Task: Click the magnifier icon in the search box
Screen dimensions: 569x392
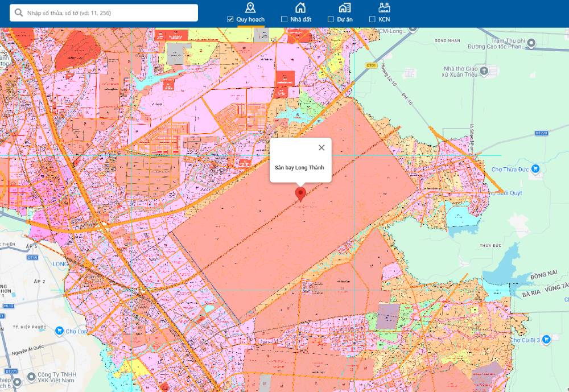Action: [x=19, y=13]
